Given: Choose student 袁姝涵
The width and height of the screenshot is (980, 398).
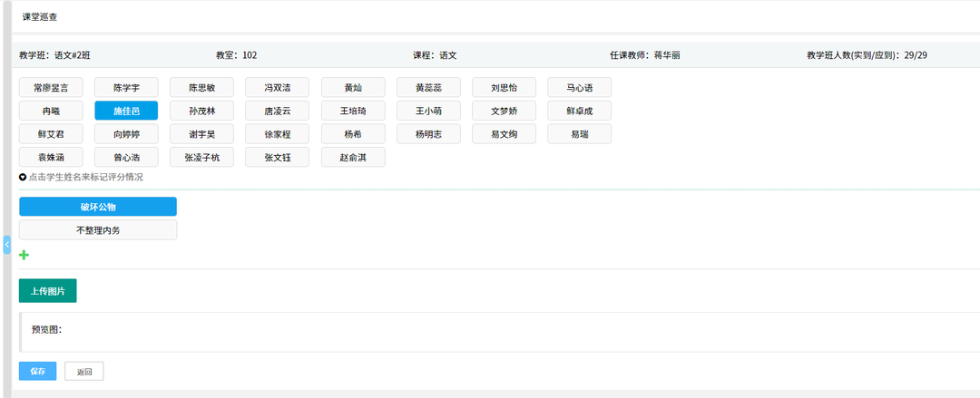Looking at the screenshot, I should tap(51, 157).
